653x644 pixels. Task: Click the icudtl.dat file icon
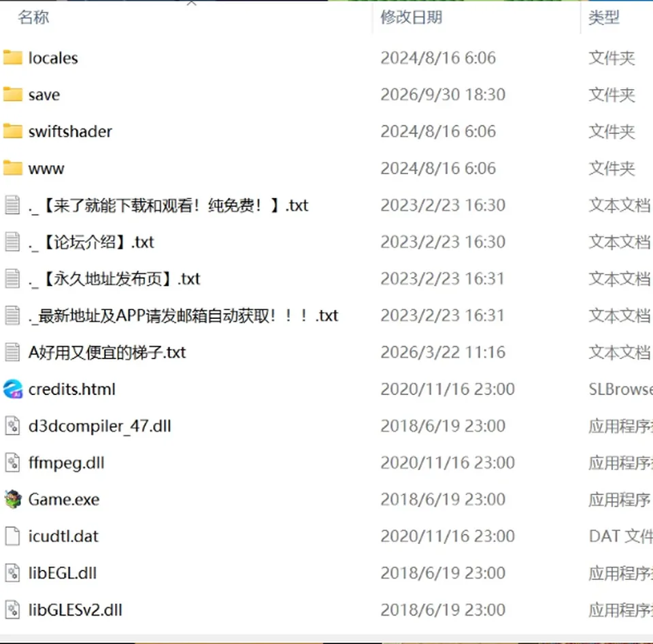[x=12, y=536]
